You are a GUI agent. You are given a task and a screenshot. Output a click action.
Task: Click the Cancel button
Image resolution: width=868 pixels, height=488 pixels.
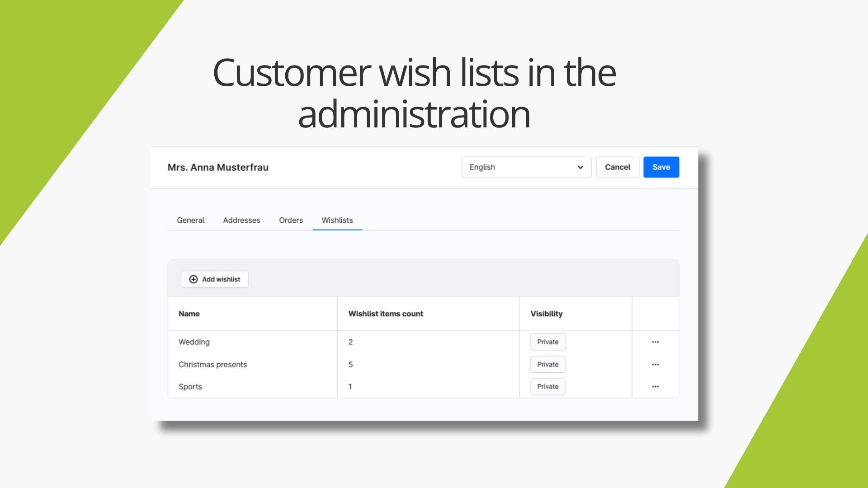tap(618, 167)
